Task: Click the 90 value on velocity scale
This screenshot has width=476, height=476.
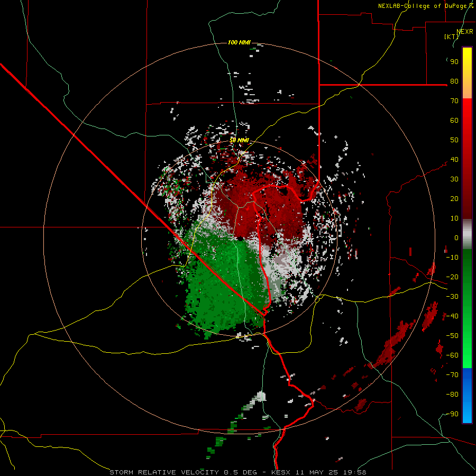Action: click(x=454, y=62)
